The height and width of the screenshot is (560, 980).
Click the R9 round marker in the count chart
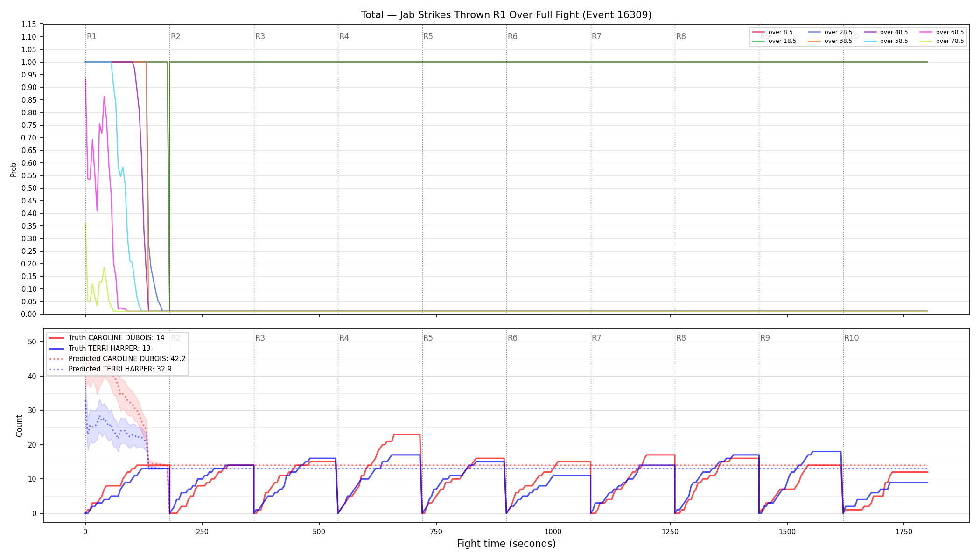click(765, 338)
